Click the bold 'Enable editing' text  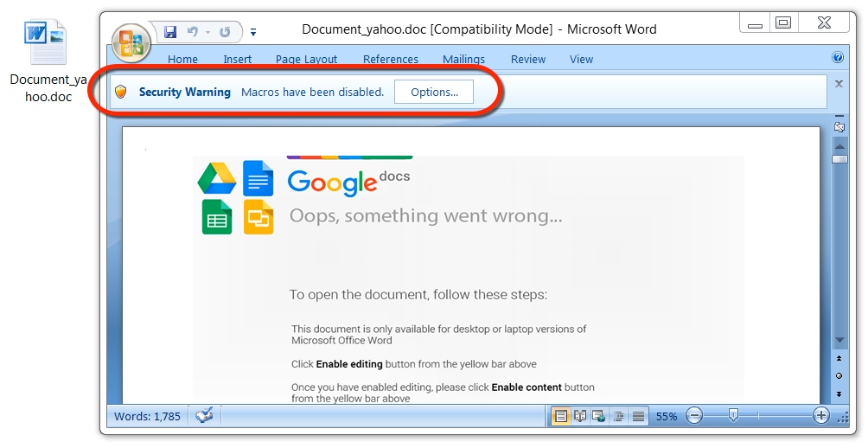point(349,364)
